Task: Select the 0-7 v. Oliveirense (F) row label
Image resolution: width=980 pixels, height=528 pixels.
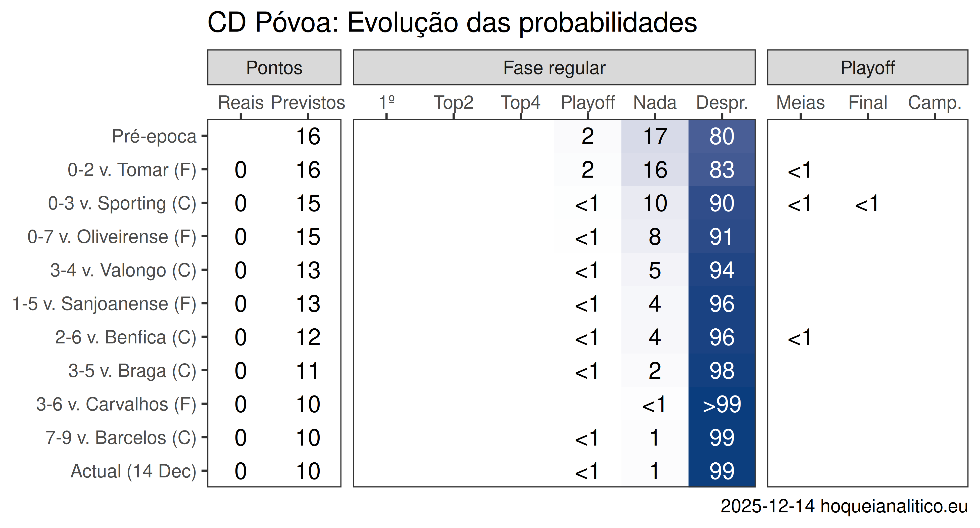Action: (112, 237)
